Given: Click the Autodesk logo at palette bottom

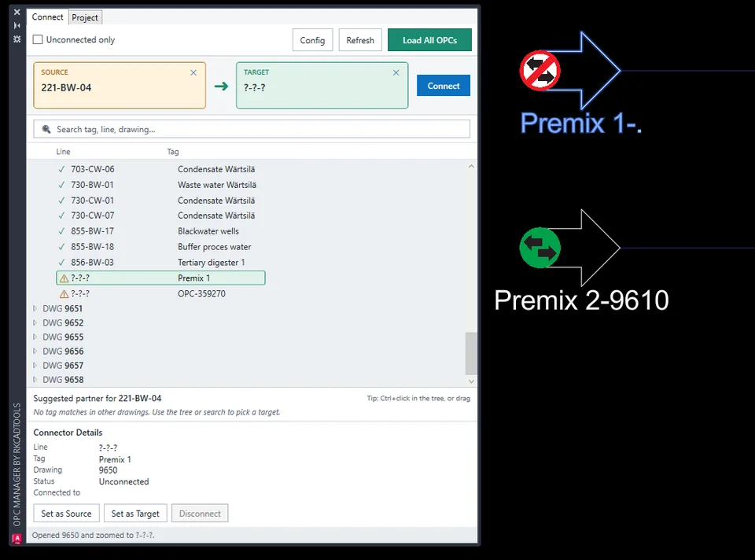Looking at the screenshot, I should click(17, 538).
